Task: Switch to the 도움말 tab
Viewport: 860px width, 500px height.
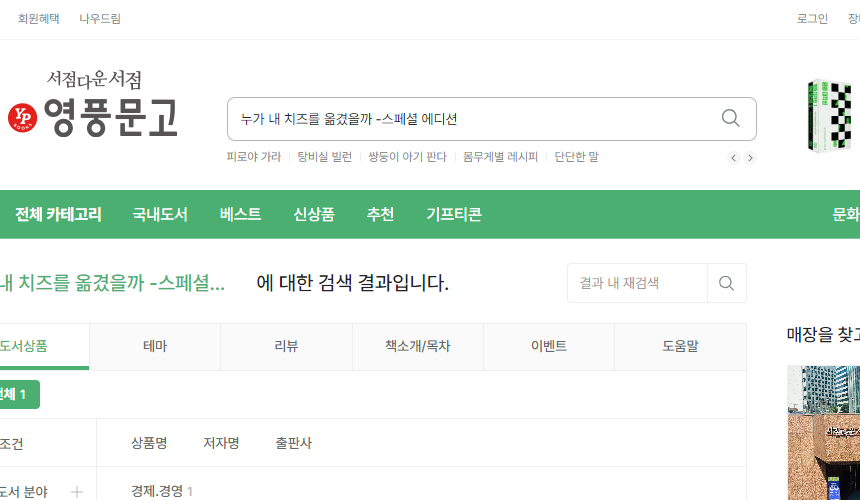Action: point(680,346)
